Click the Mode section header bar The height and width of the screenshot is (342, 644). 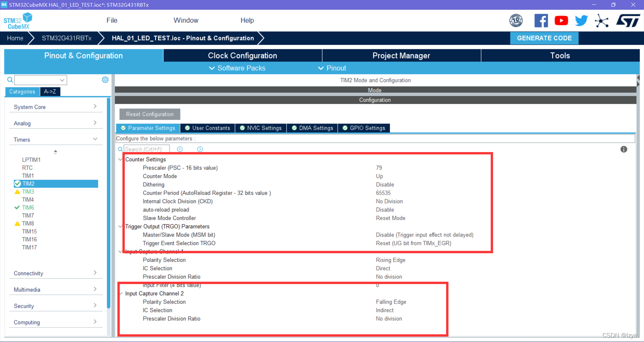375,90
